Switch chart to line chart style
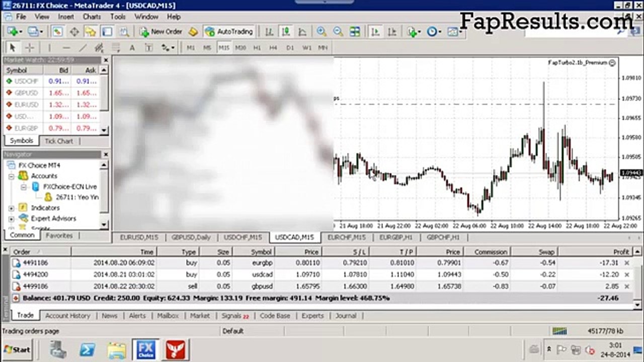The height and width of the screenshot is (362, 644). click(x=302, y=32)
